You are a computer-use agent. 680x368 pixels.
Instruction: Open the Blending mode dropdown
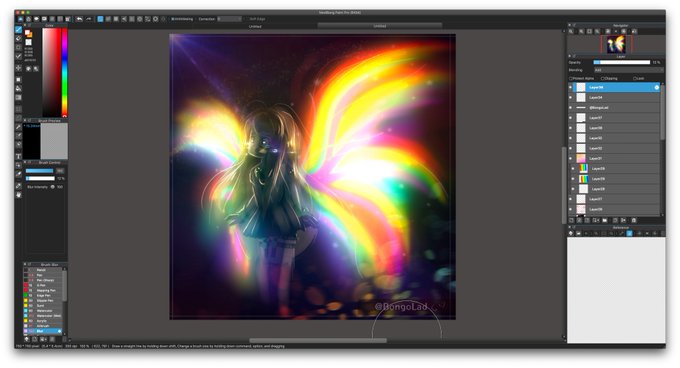click(x=629, y=70)
